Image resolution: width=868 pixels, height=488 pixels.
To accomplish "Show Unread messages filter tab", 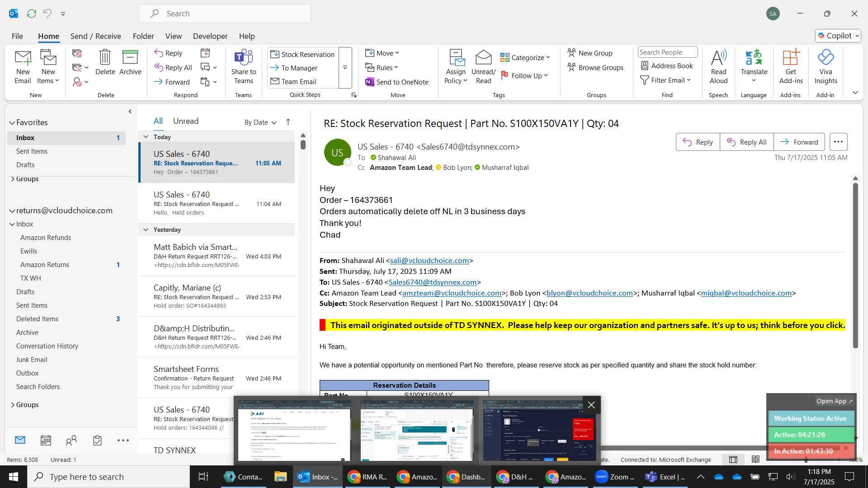I will pos(186,121).
